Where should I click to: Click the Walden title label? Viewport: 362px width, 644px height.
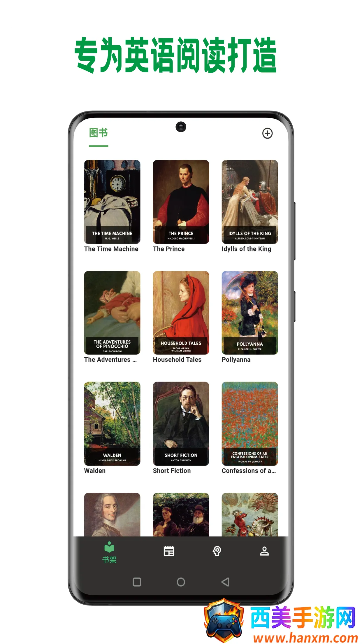95,470
